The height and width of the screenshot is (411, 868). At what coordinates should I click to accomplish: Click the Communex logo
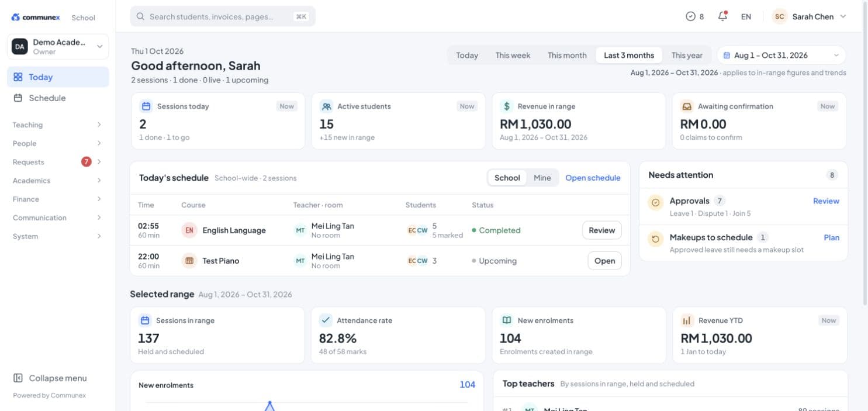(36, 18)
